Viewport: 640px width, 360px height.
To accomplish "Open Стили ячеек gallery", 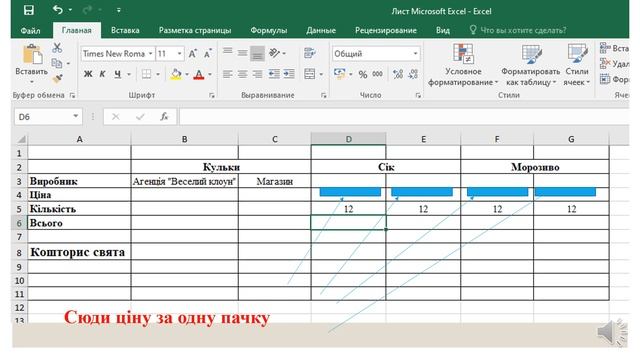I will [577, 65].
